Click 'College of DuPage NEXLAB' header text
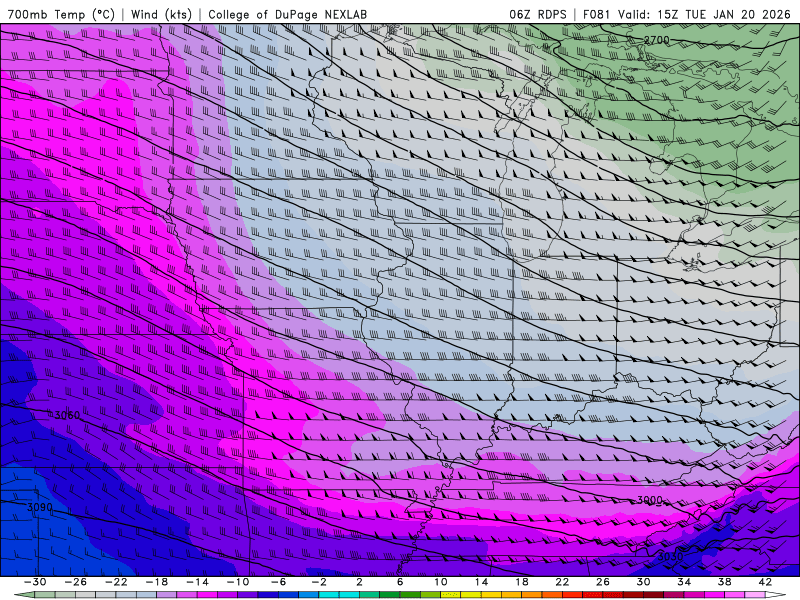This screenshot has width=800, height=600. [x=287, y=14]
